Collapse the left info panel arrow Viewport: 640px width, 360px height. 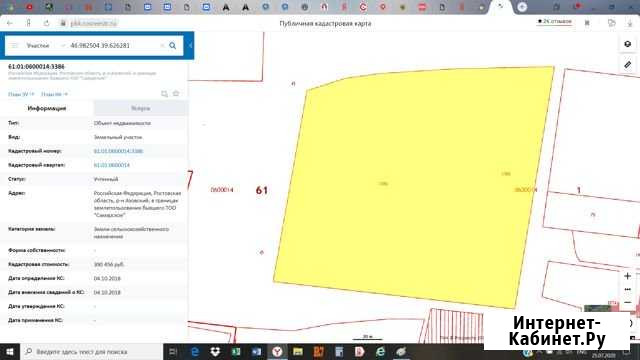tap(190, 45)
